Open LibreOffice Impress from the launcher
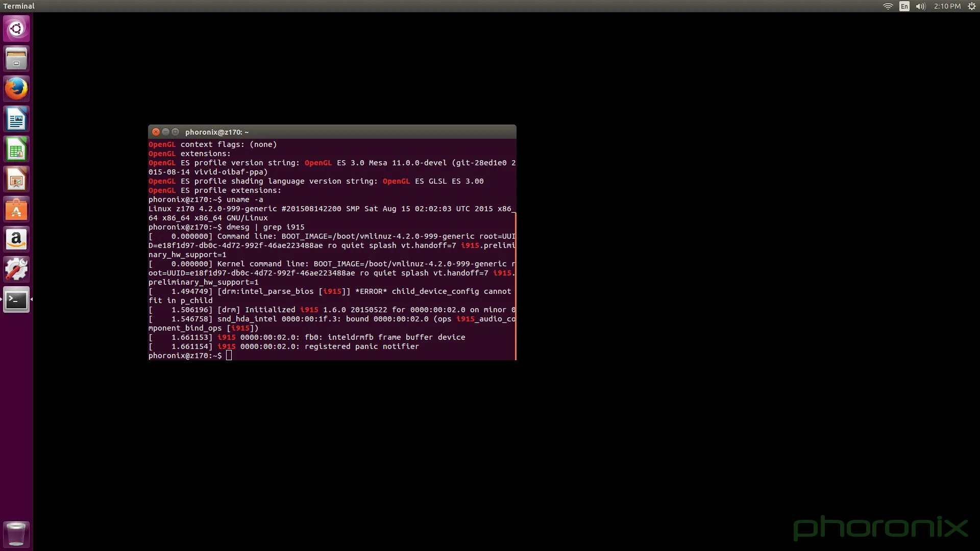 16,180
